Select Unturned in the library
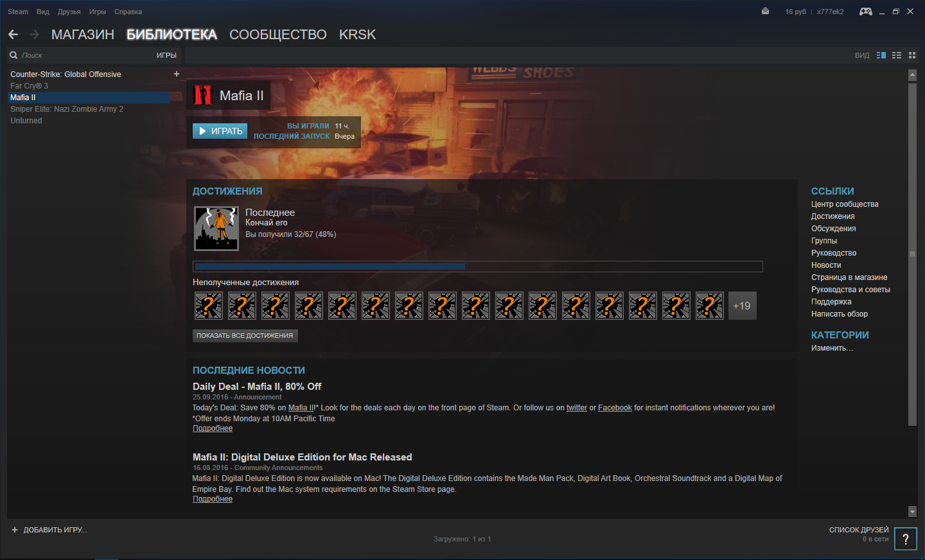The height and width of the screenshot is (560, 925). pos(26,121)
